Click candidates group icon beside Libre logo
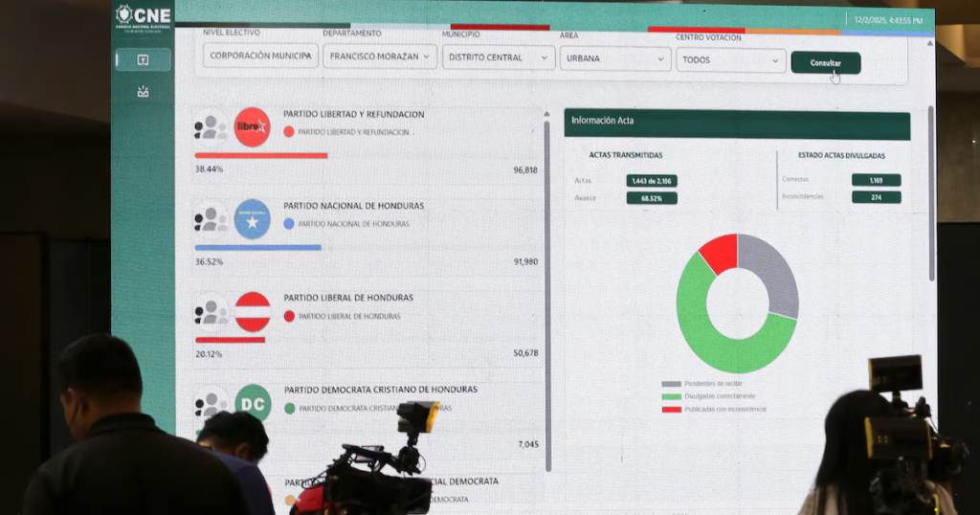This screenshot has width=980, height=515. coord(211,127)
